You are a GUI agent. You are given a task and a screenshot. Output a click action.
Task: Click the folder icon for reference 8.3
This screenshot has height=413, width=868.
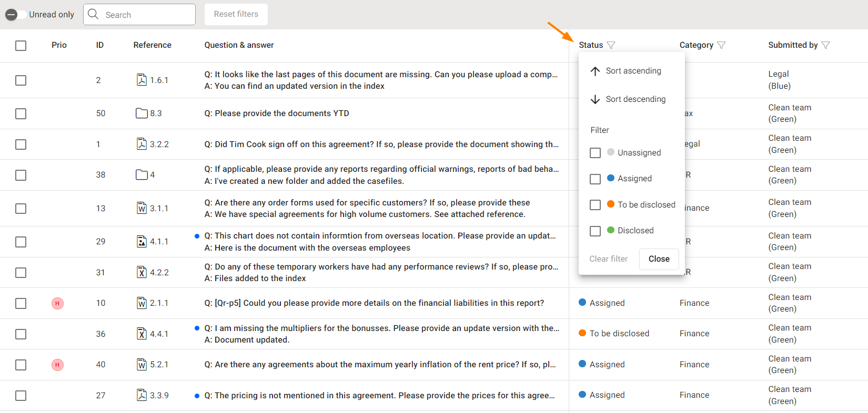(x=142, y=113)
